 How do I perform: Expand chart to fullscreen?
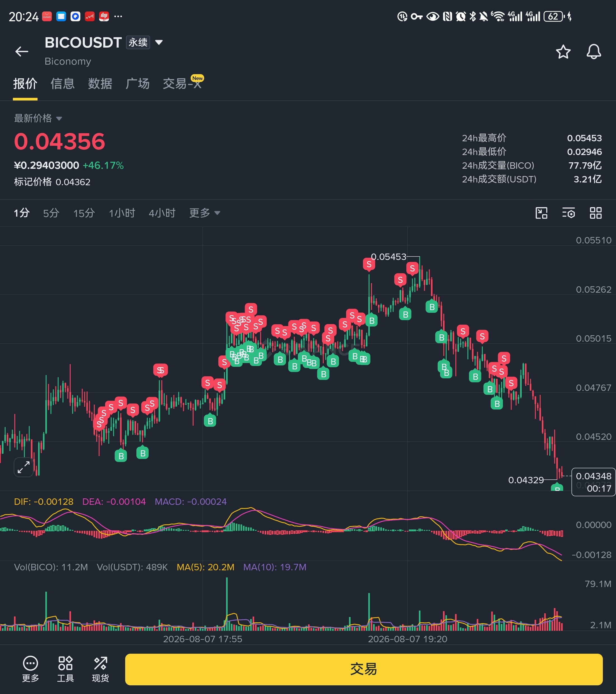pos(24,467)
